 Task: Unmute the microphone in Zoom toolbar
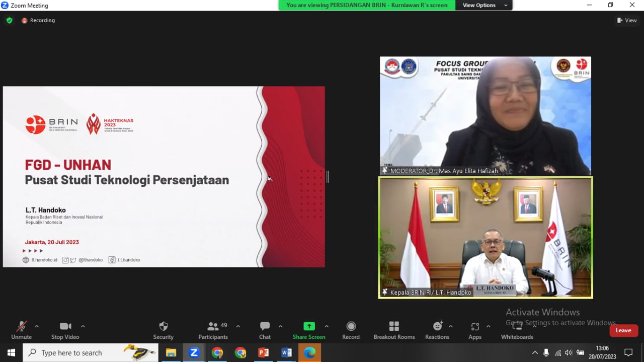tap(21, 330)
